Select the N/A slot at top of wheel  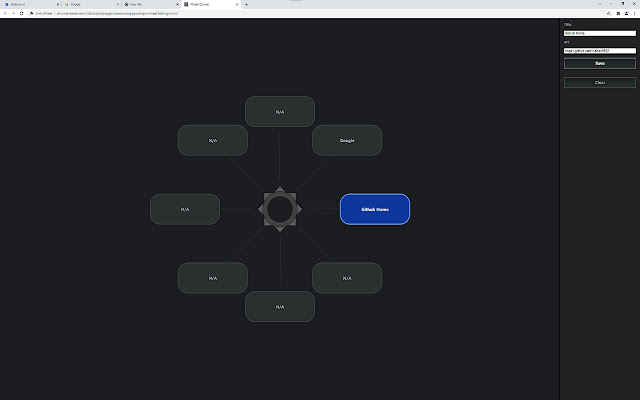tap(280, 111)
